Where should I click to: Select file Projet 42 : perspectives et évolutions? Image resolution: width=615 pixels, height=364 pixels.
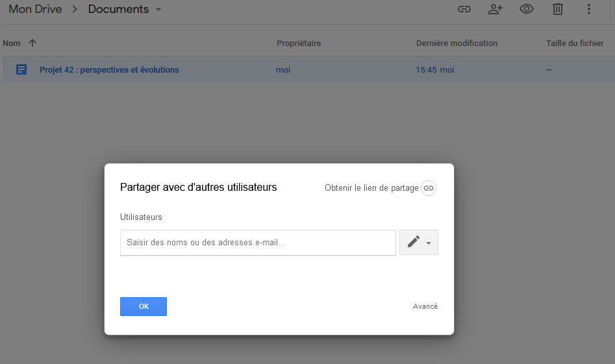pyautogui.click(x=109, y=69)
